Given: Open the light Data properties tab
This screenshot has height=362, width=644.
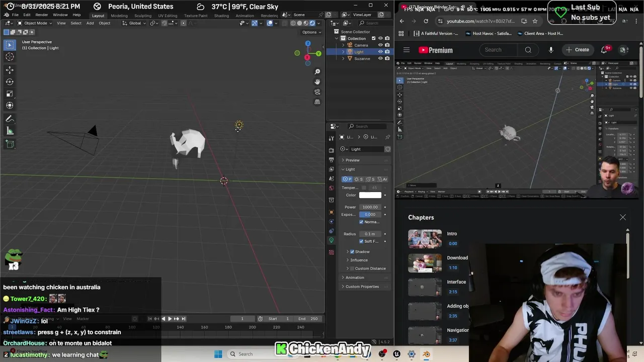Looking at the screenshot, I should tap(331, 240).
